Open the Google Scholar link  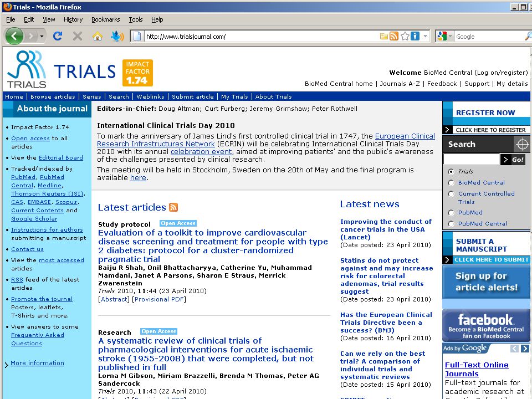tap(34, 219)
